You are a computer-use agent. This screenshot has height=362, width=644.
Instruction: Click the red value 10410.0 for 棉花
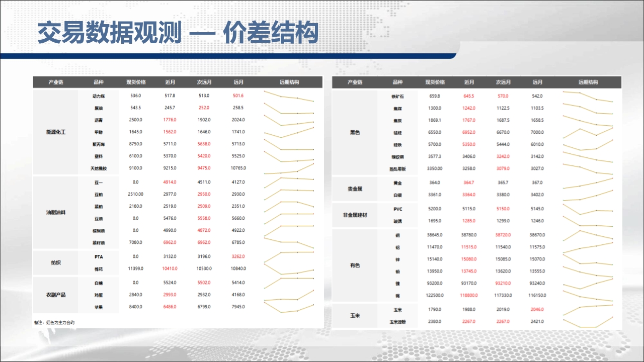170,269
